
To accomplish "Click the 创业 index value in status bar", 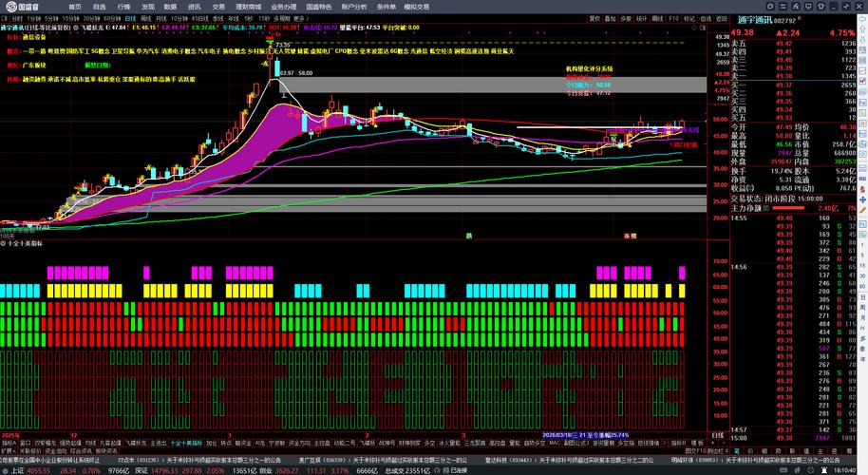I will (289, 470).
